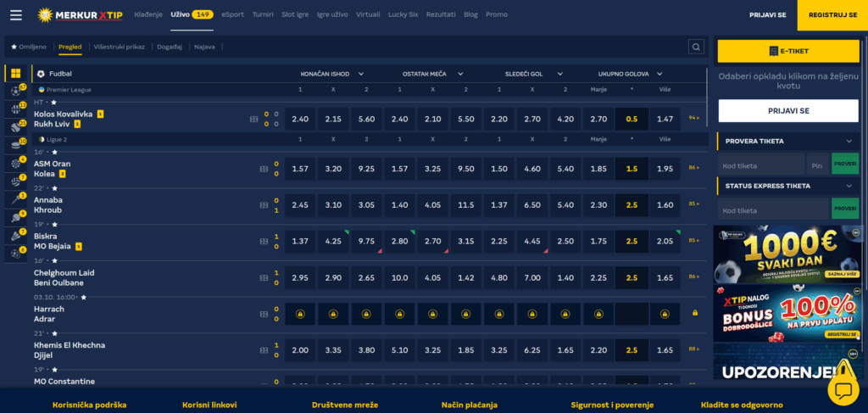Select the ice hockey puck icon
The height and width of the screenshot is (413, 868).
click(x=15, y=144)
